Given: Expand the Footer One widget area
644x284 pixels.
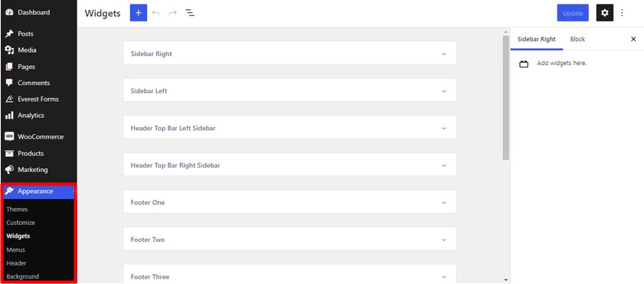Looking at the screenshot, I should [289, 201].
